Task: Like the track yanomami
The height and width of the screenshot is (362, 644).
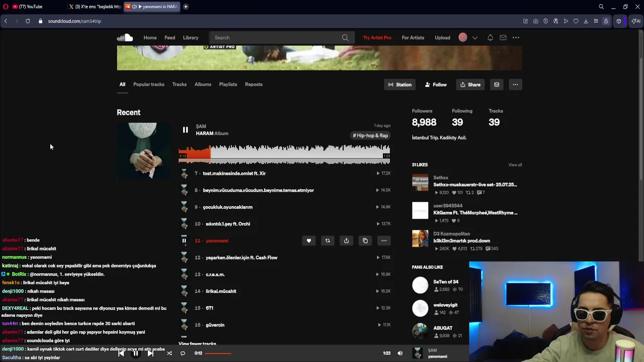Action: pos(309,241)
